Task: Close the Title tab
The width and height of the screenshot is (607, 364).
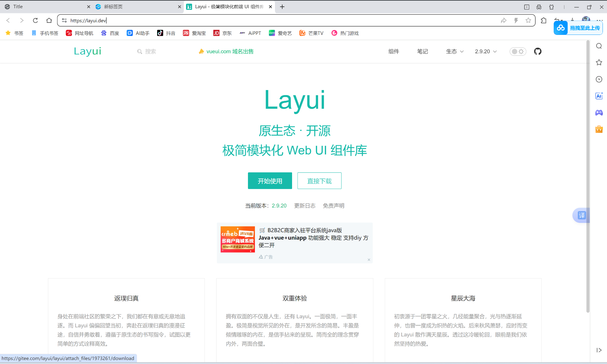Action: click(x=89, y=7)
